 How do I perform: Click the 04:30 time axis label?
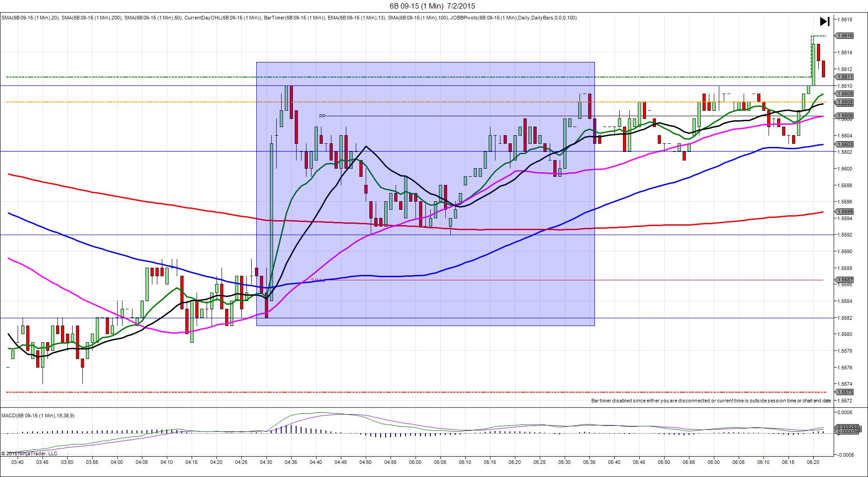click(x=266, y=462)
